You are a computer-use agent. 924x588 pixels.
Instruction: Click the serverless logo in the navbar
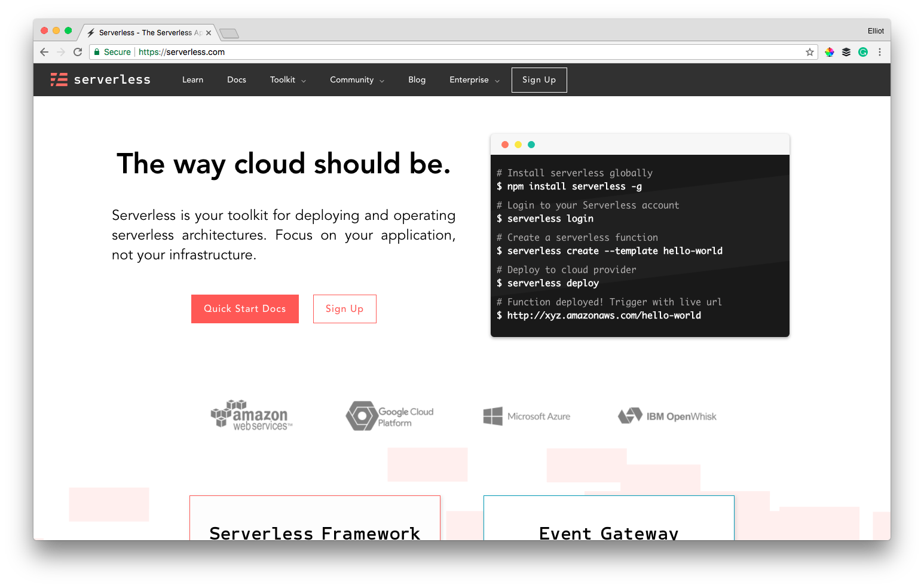click(x=100, y=79)
